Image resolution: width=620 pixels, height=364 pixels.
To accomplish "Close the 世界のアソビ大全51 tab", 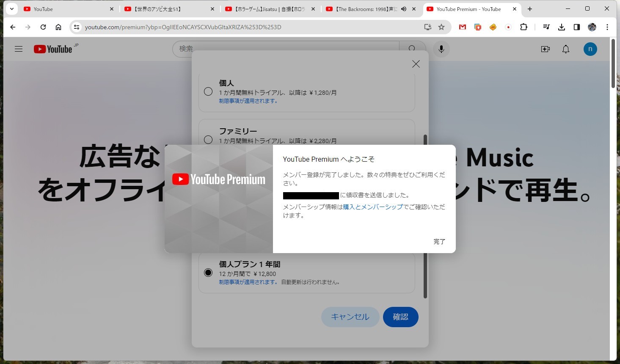I will (x=212, y=9).
